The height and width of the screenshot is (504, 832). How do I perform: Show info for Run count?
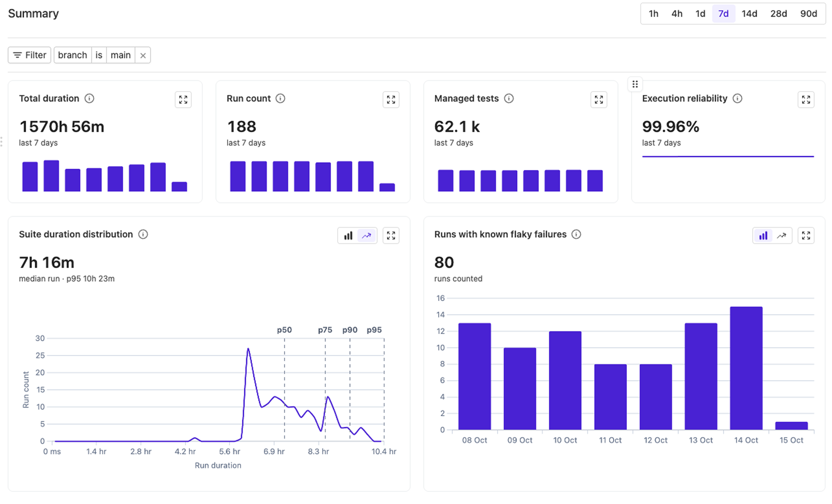280,99
